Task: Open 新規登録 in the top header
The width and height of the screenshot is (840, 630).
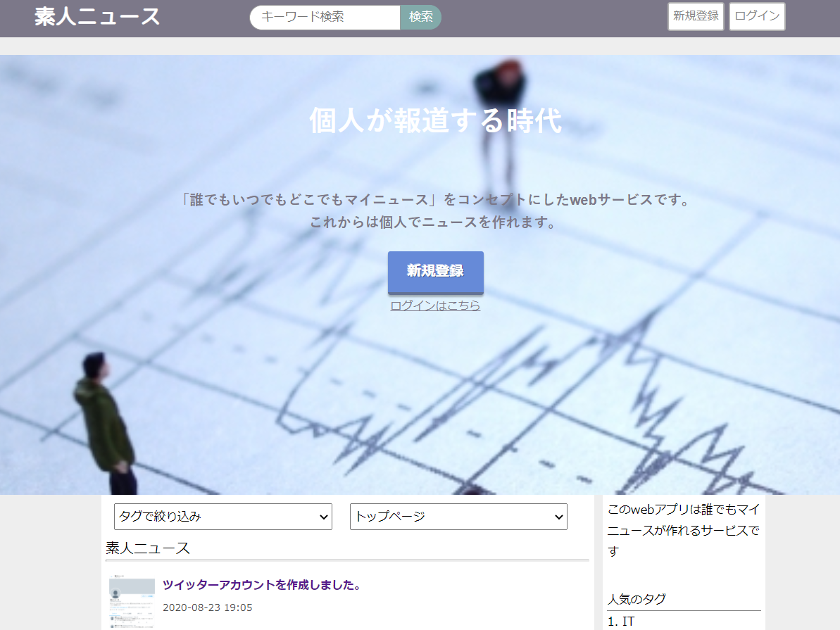Action: tap(696, 16)
